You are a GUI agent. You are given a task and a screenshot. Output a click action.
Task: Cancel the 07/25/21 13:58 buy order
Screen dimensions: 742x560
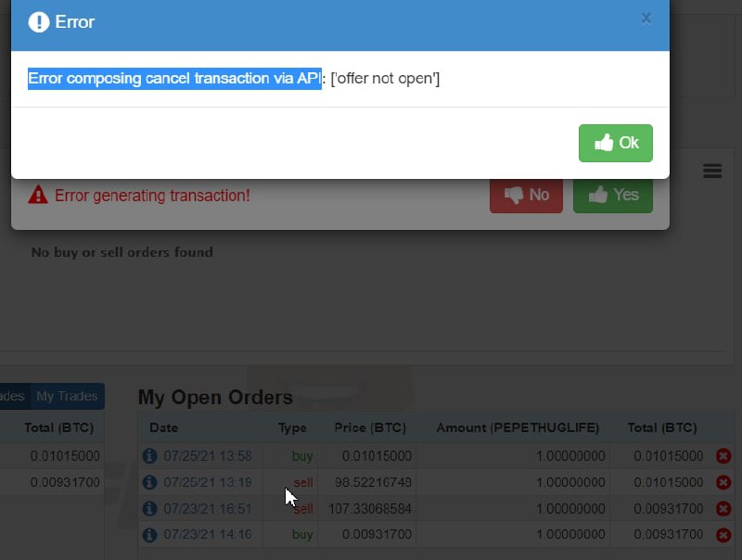(x=723, y=456)
